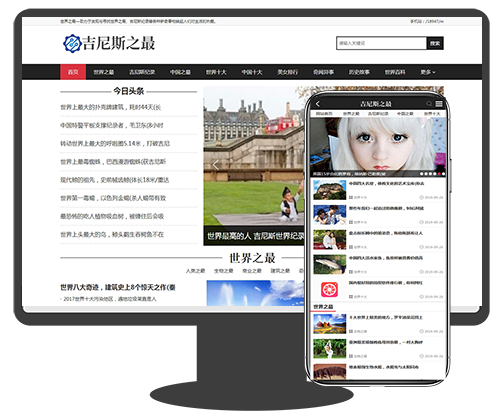This screenshot has width=500, height=411.
Task: Click the previous slide arrow on the desktop carousel
Action: click(216, 164)
